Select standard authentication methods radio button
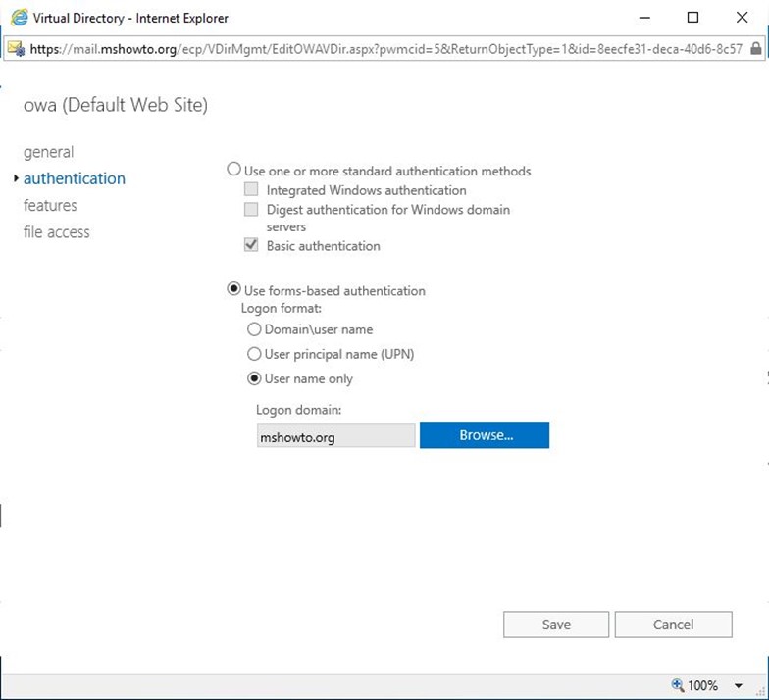 point(233,169)
